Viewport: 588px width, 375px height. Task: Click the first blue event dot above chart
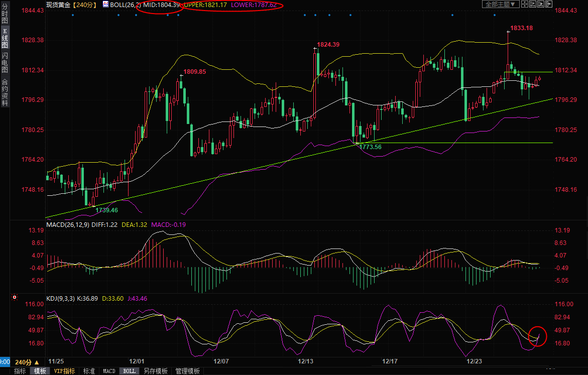[x=73, y=15]
